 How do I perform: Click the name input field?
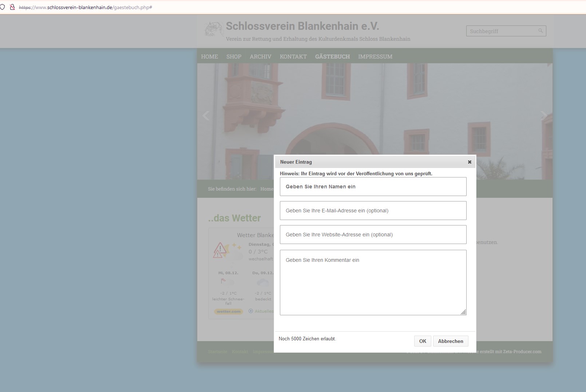(x=373, y=187)
